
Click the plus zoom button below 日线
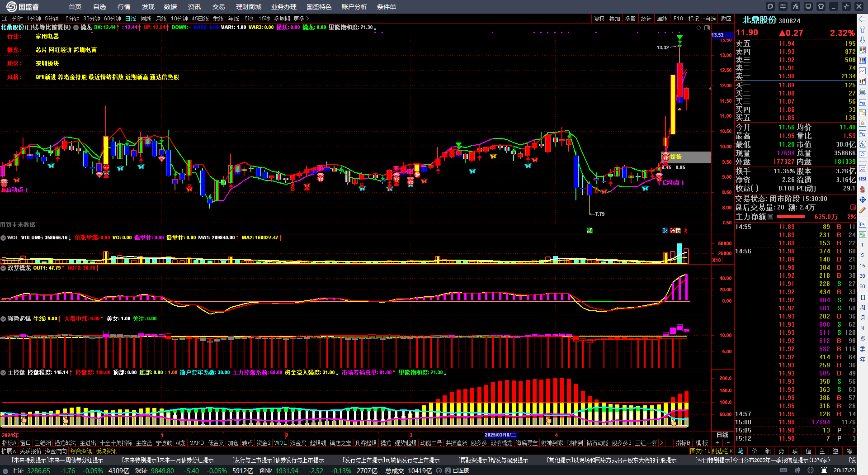pos(717,443)
